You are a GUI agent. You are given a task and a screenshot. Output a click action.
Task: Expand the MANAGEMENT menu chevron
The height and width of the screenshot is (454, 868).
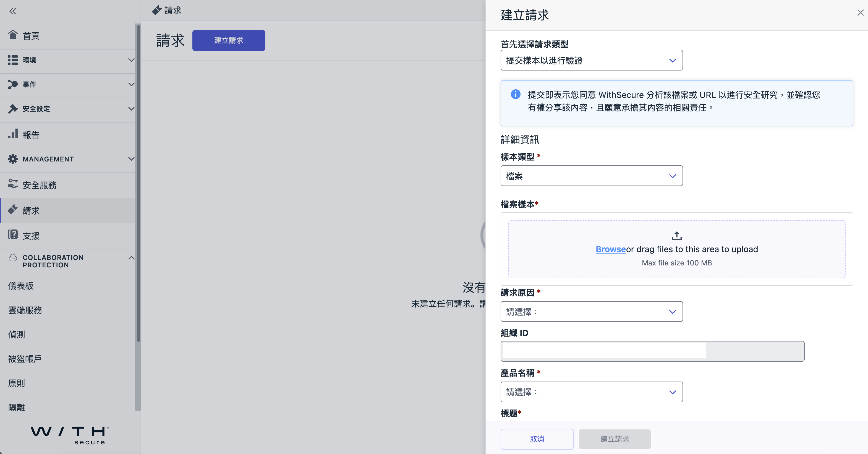click(131, 159)
